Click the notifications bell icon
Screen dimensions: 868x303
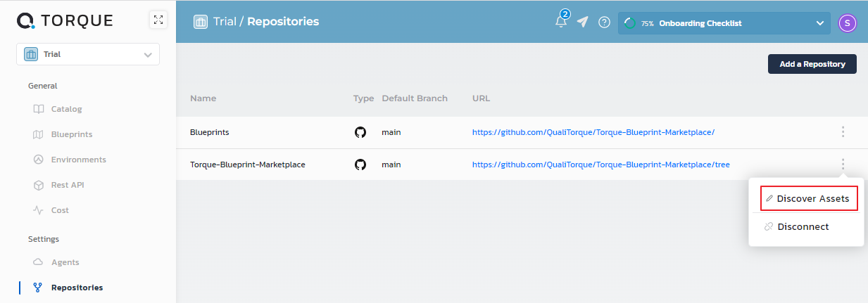pos(561,21)
